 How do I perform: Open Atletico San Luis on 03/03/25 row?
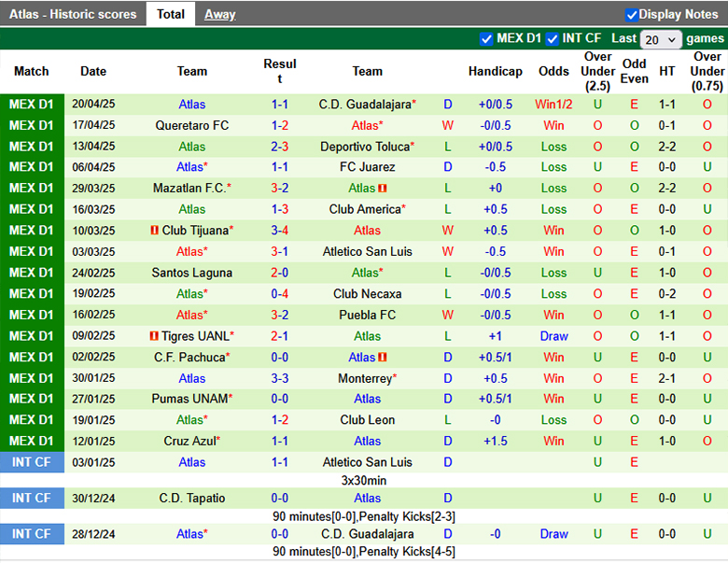tap(367, 252)
